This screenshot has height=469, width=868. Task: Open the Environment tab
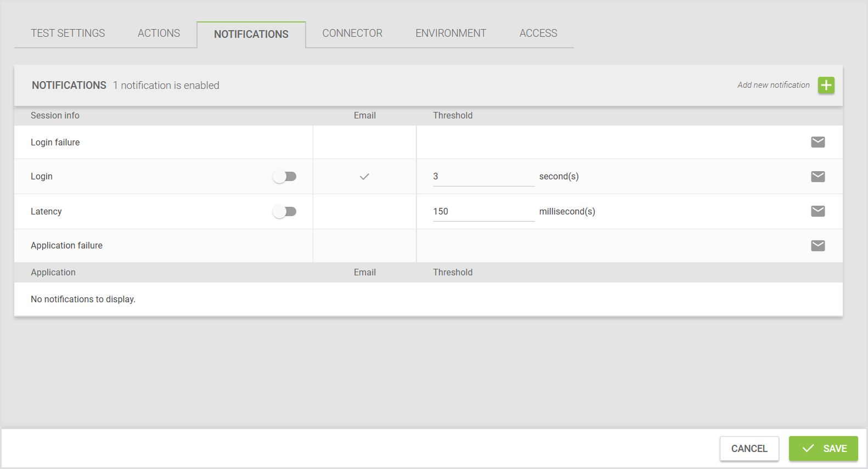[450, 33]
